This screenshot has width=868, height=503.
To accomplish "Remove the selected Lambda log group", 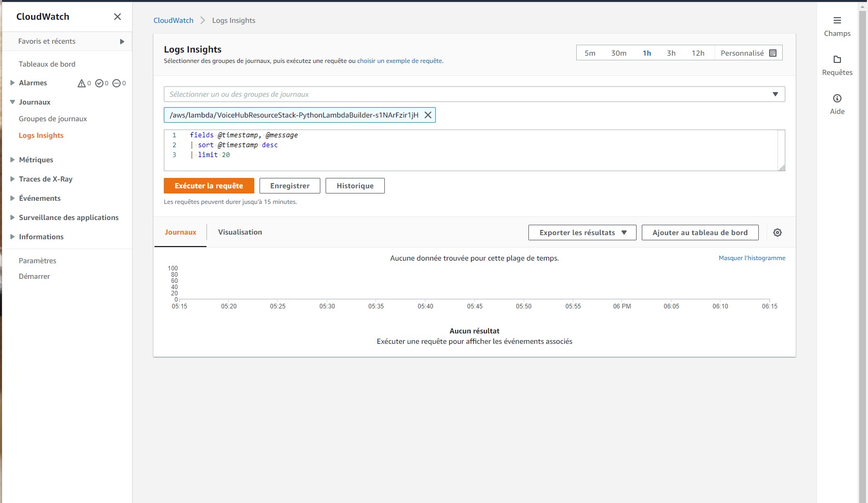I will pos(428,115).
